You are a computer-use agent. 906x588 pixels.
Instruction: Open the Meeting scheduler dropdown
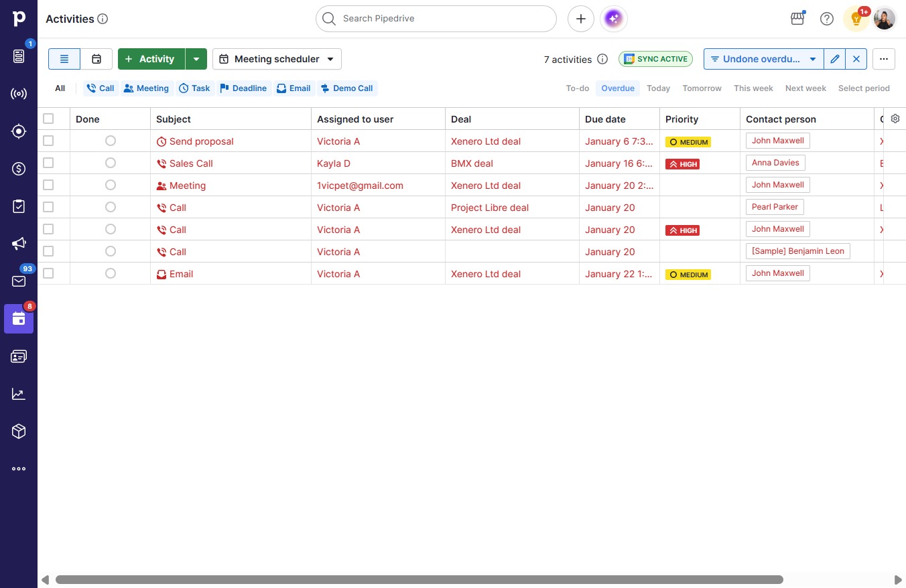click(x=277, y=59)
